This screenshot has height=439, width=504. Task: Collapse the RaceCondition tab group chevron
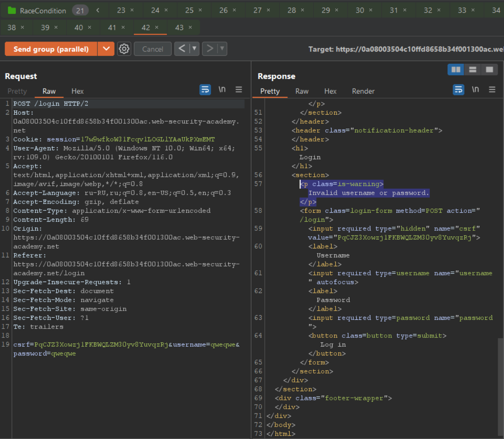pyautogui.click(x=98, y=10)
